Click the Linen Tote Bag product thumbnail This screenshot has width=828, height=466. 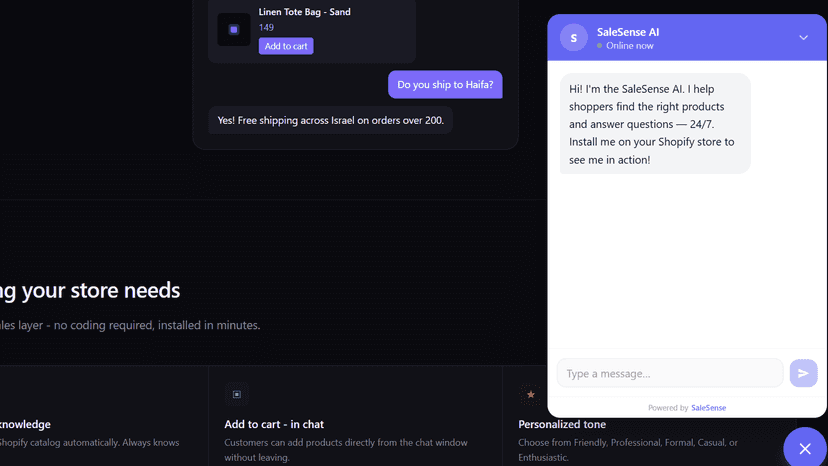(233, 30)
